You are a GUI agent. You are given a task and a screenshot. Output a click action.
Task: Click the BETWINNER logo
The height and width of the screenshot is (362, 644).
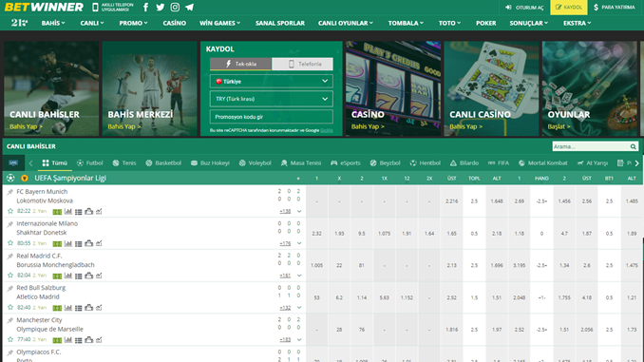click(44, 7)
